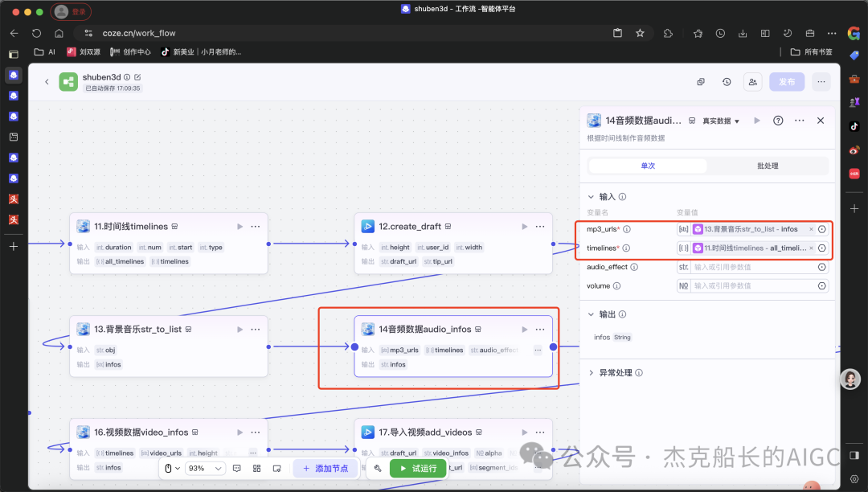This screenshot has height=492, width=868.
Task: Open more options for node 17.导入视频add_videos
Action: coord(540,433)
